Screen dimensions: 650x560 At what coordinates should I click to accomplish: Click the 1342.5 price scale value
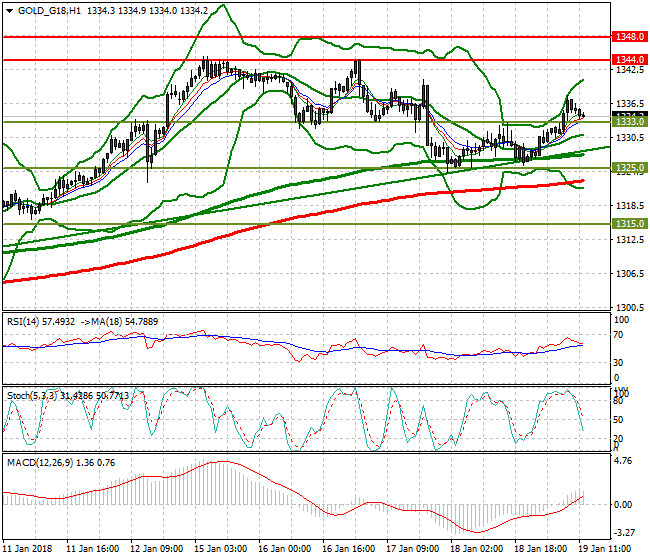click(x=630, y=70)
